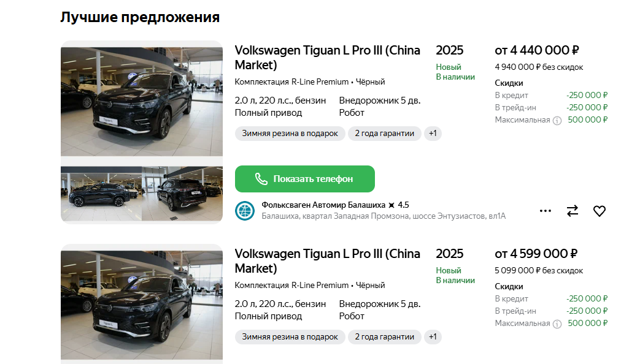This screenshot has width=621, height=364.
Task: Add first Tiguan listing to favorites heart
Action: [600, 211]
